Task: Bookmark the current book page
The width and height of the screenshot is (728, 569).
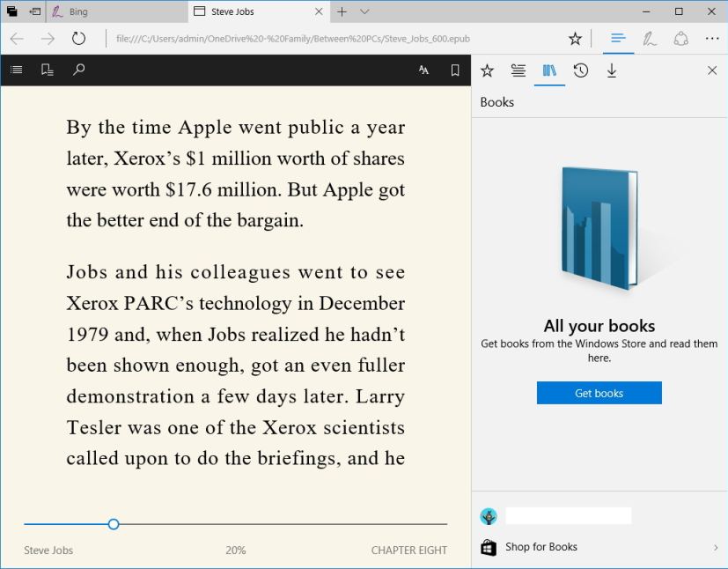Action: pyautogui.click(x=454, y=70)
